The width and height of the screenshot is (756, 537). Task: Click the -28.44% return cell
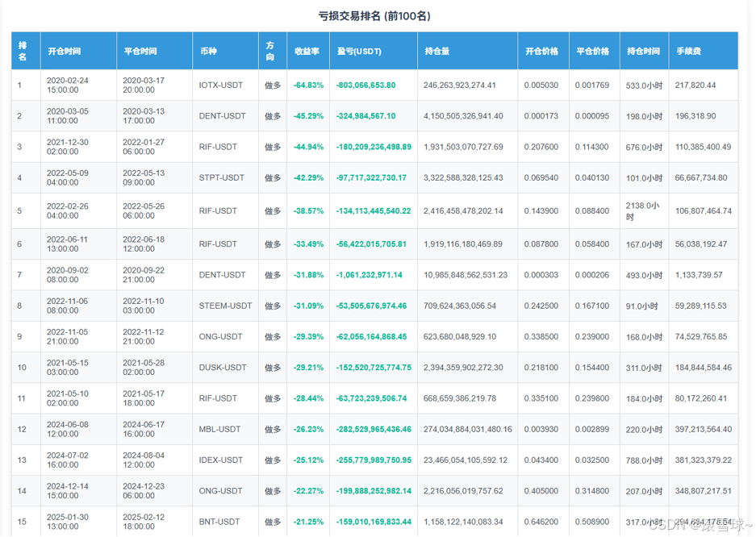pos(308,398)
